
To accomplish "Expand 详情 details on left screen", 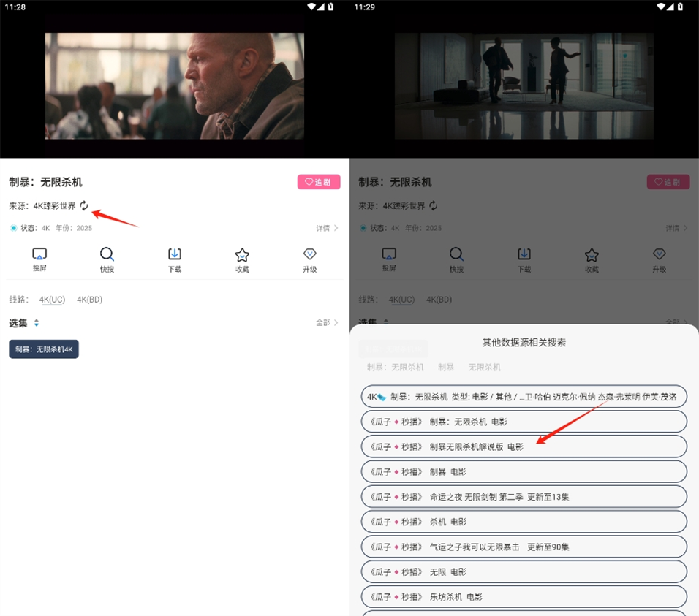I will click(328, 228).
